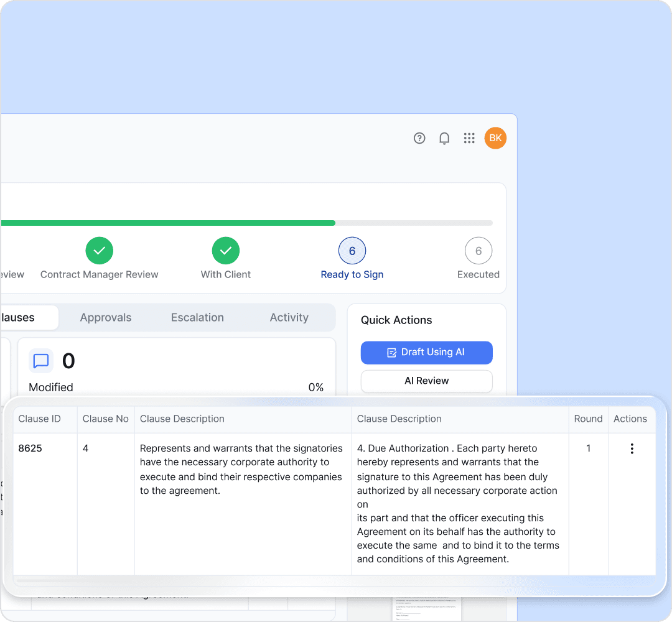Click the Draft Using AI button
This screenshot has width=672, height=622.
point(427,353)
